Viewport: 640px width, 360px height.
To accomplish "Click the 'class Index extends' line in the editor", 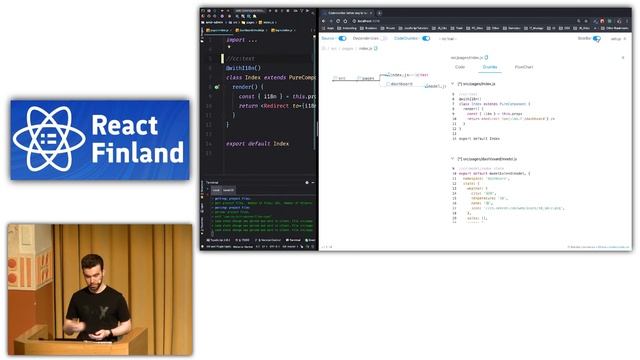I will click(x=271, y=78).
